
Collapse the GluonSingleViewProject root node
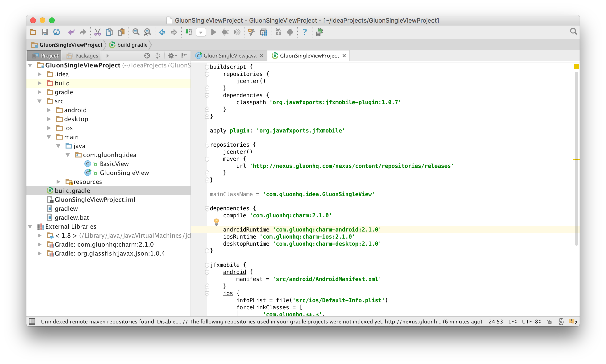click(x=30, y=65)
